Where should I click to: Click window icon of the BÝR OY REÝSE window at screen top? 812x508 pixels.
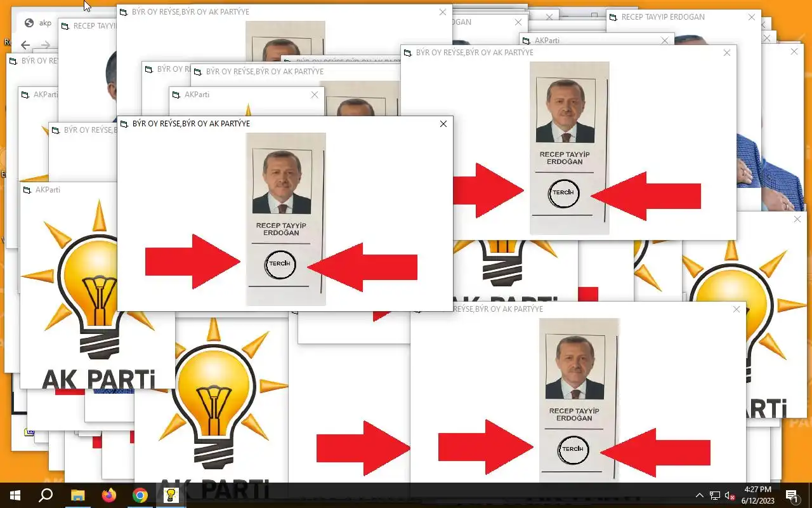tap(124, 12)
